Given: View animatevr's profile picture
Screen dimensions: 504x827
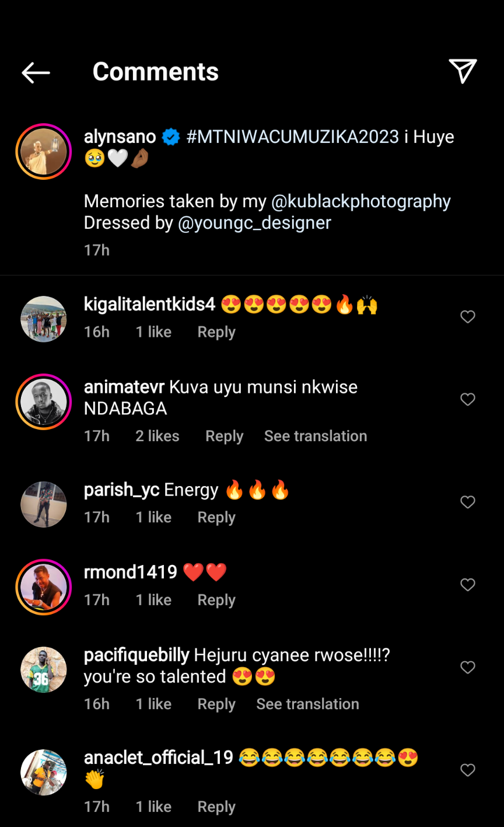Looking at the screenshot, I should [44, 402].
